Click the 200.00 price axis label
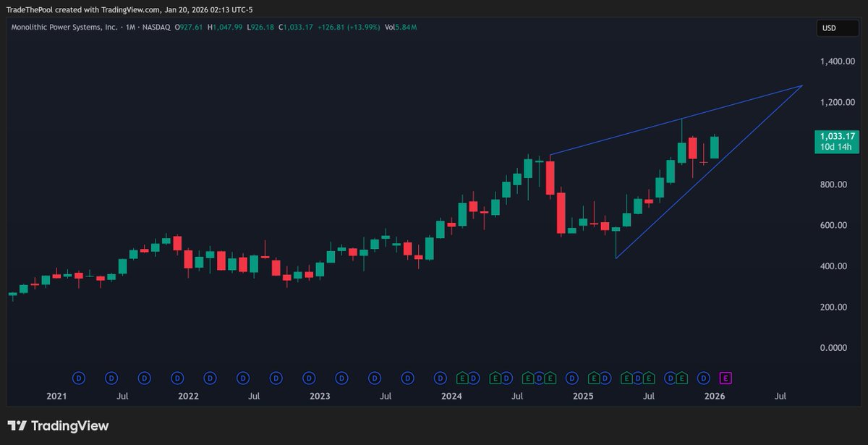The height and width of the screenshot is (445, 868). (x=833, y=307)
